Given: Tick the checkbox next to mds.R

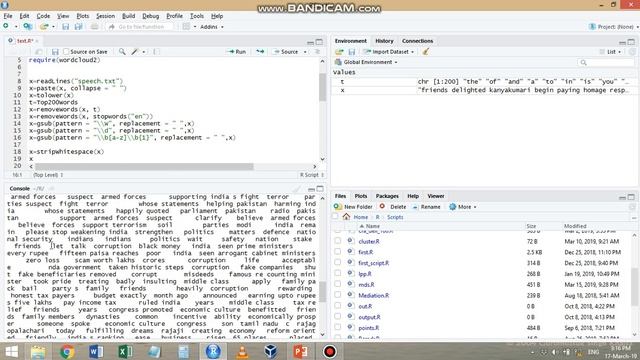Looking at the screenshot, I should (x=338, y=284).
